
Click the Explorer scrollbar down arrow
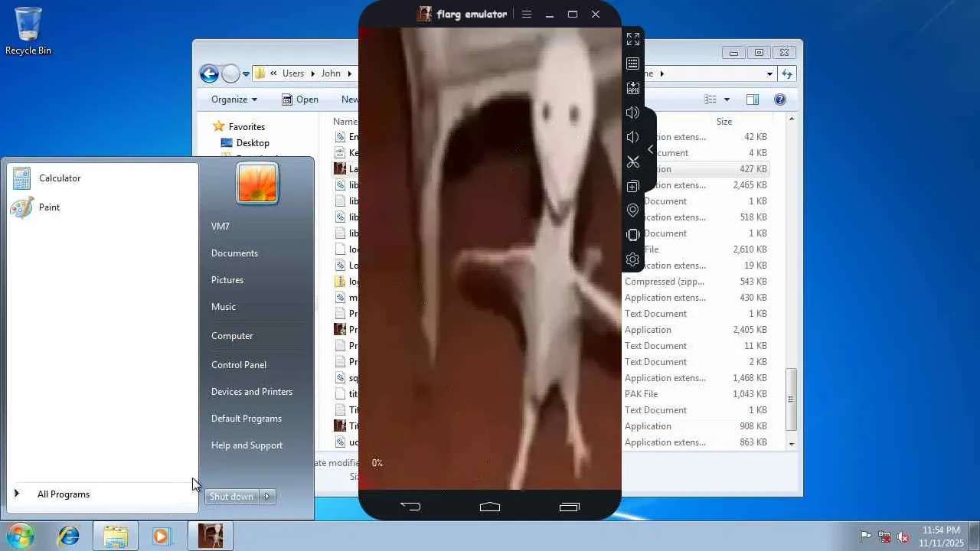791,444
